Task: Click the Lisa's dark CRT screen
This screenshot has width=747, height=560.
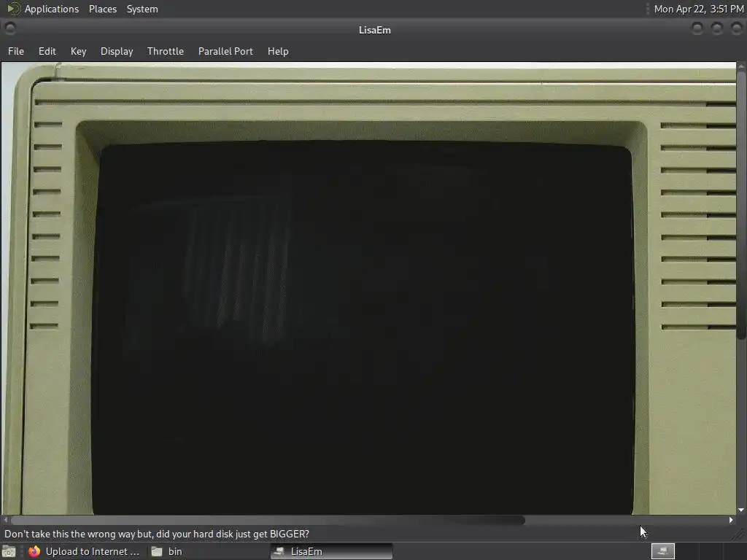Action: click(363, 327)
